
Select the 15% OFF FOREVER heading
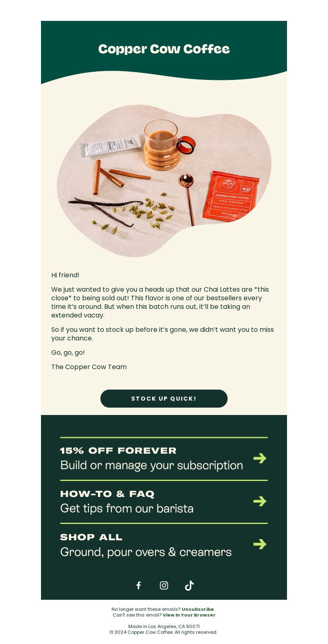(x=118, y=451)
